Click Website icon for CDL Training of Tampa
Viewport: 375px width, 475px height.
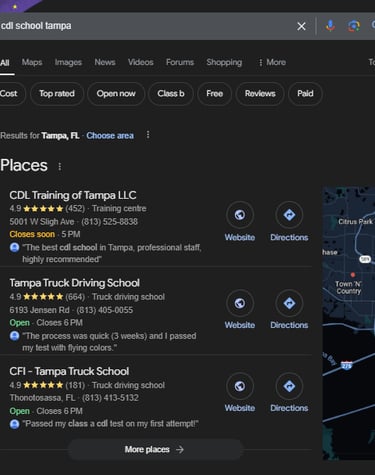(240, 215)
